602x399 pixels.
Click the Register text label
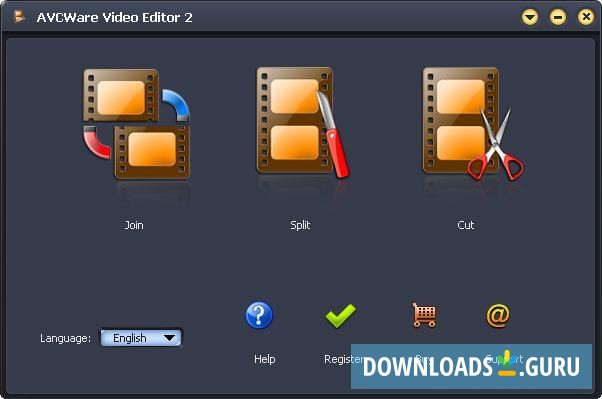[343, 359]
